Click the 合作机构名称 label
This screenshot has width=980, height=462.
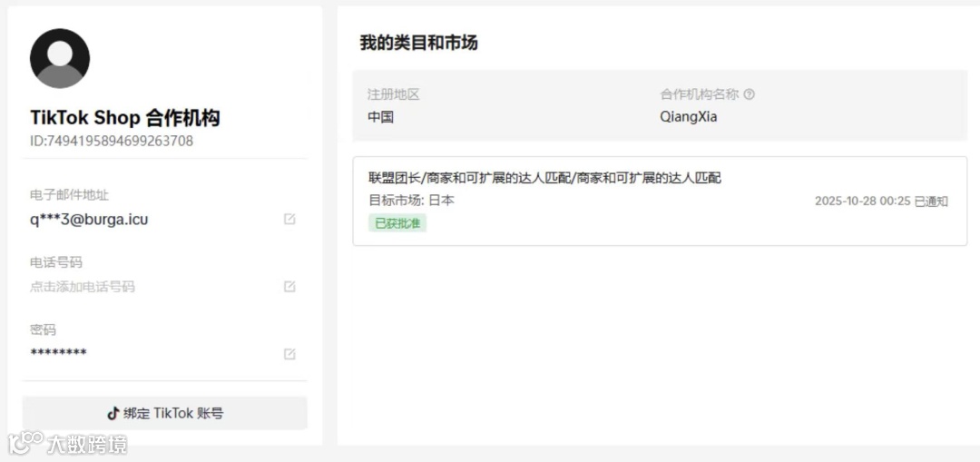click(700, 95)
